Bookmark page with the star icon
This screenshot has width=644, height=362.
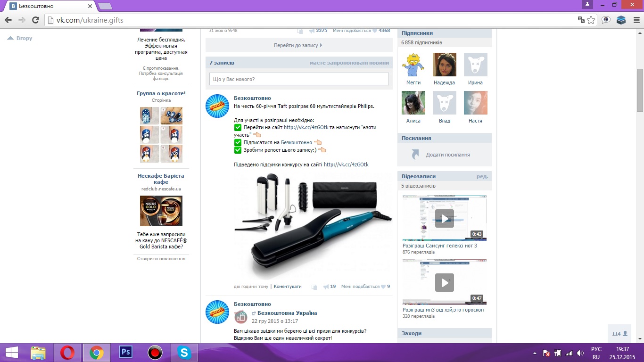(591, 20)
